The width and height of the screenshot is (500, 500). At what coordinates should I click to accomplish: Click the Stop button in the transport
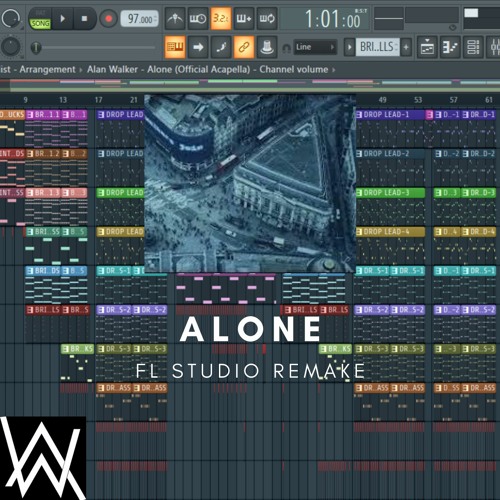(84, 19)
